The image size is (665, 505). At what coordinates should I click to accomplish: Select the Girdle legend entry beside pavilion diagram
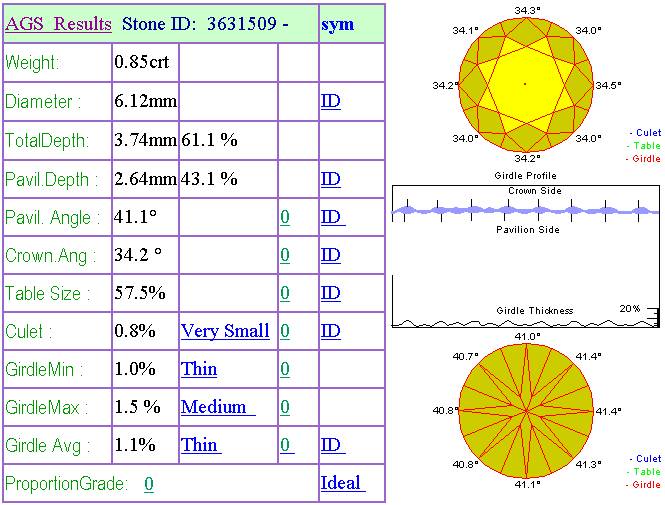click(x=643, y=485)
